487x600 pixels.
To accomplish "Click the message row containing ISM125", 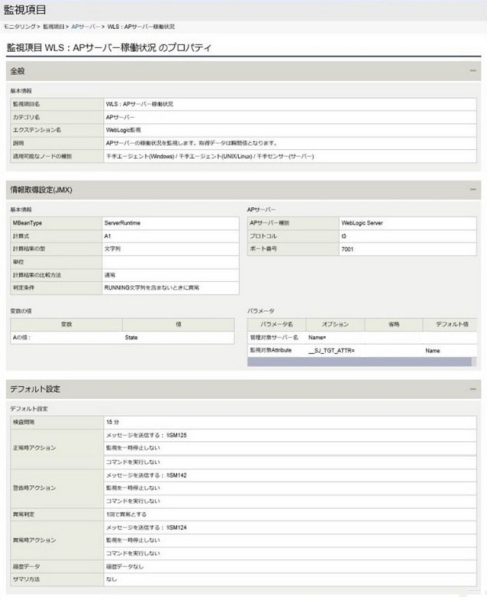I will tap(290, 435).
